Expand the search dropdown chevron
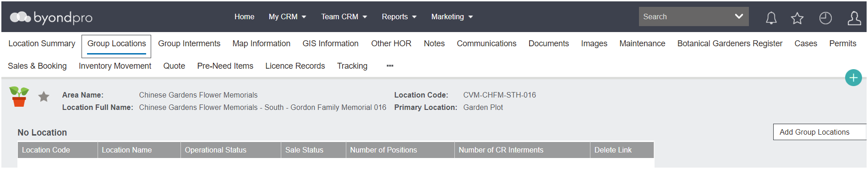The image size is (868, 169). click(739, 16)
